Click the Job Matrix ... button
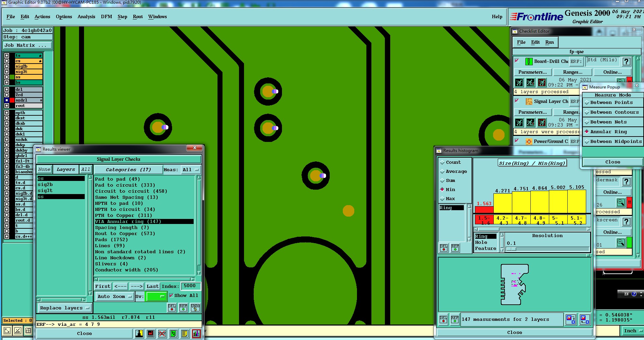Image resolution: width=644 pixels, height=340 pixels. point(28,45)
